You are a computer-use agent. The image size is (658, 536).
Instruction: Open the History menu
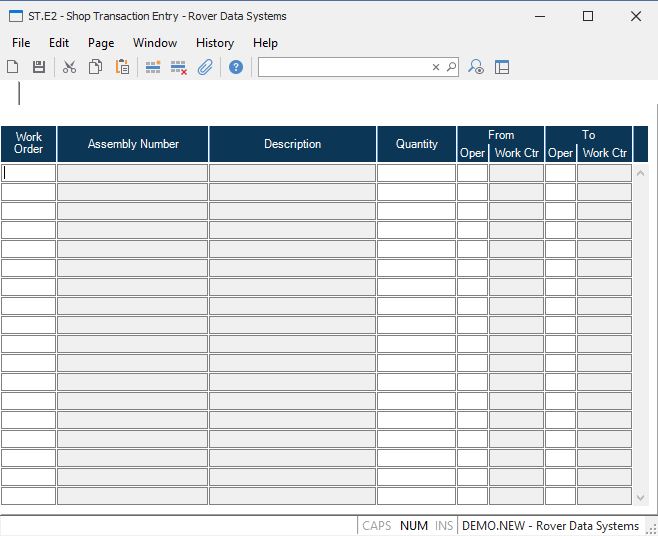(x=215, y=43)
